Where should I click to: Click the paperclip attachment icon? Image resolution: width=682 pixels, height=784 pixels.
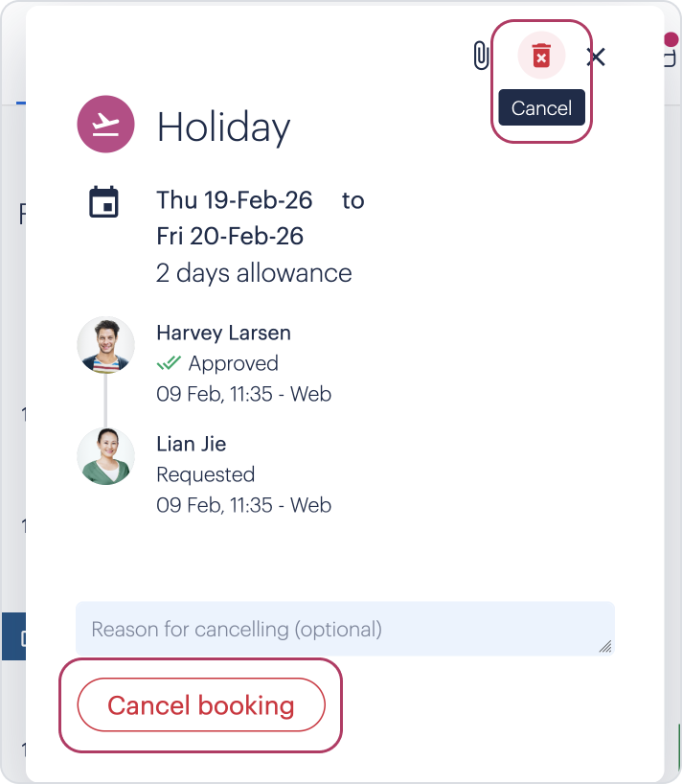(x=481, y=57)
